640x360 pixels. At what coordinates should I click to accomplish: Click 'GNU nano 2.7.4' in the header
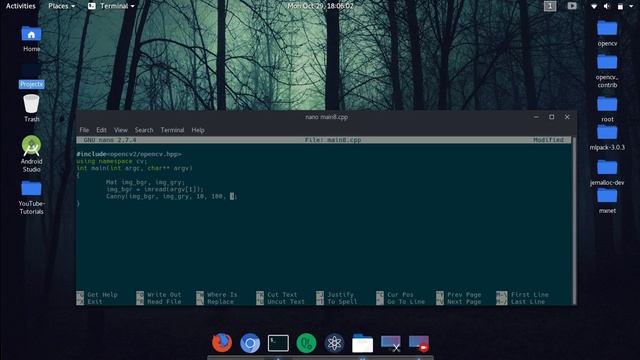pos(110,140)
